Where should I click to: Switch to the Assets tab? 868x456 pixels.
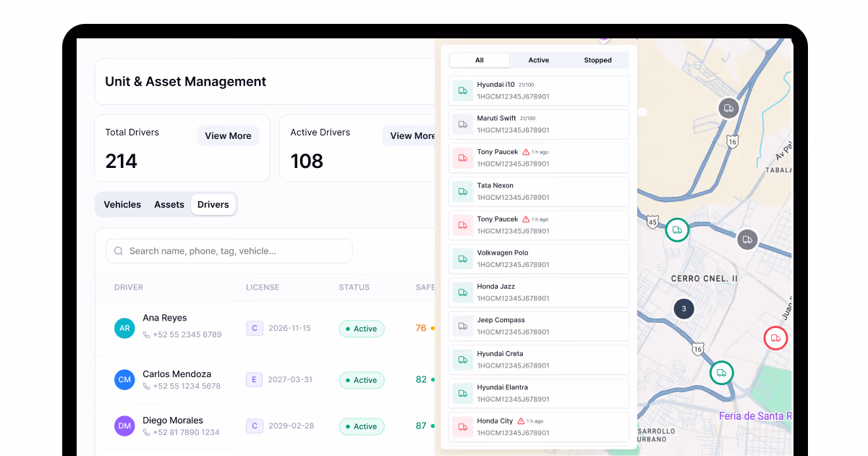point(169,205)
